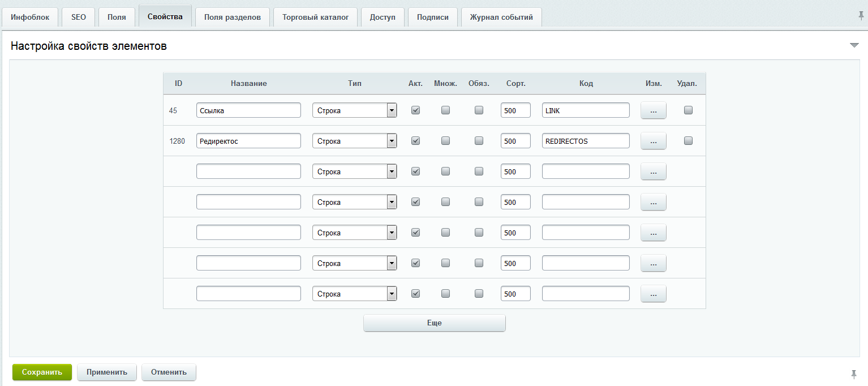Mark the LINK property for deletion
868x386 pixels.
(x=688, y=110)
